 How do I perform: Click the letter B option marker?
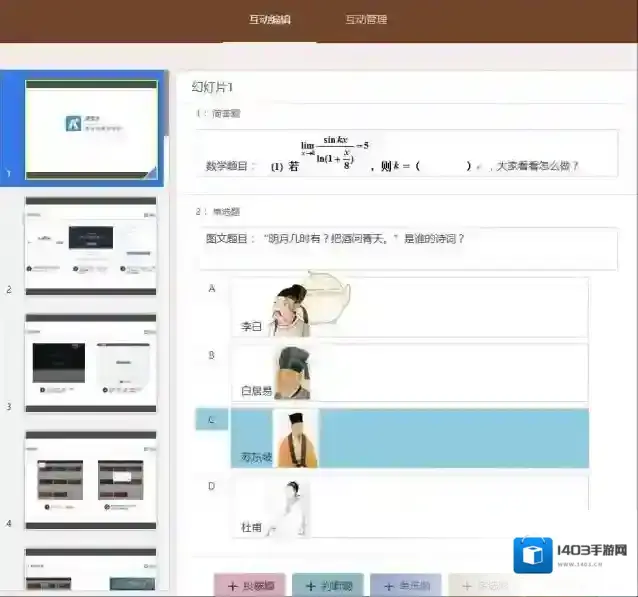212,355
